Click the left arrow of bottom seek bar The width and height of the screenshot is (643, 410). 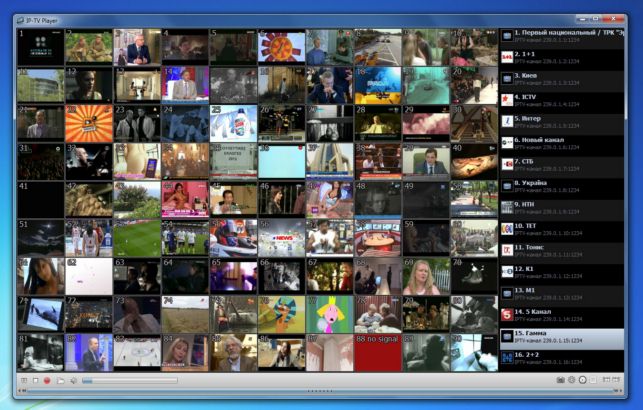coord(21,391)
